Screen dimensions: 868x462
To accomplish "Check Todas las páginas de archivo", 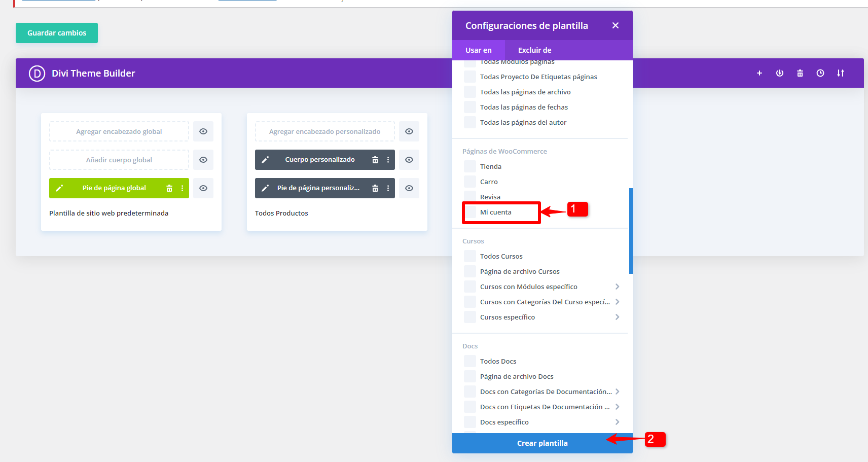I will pos(471,92).
